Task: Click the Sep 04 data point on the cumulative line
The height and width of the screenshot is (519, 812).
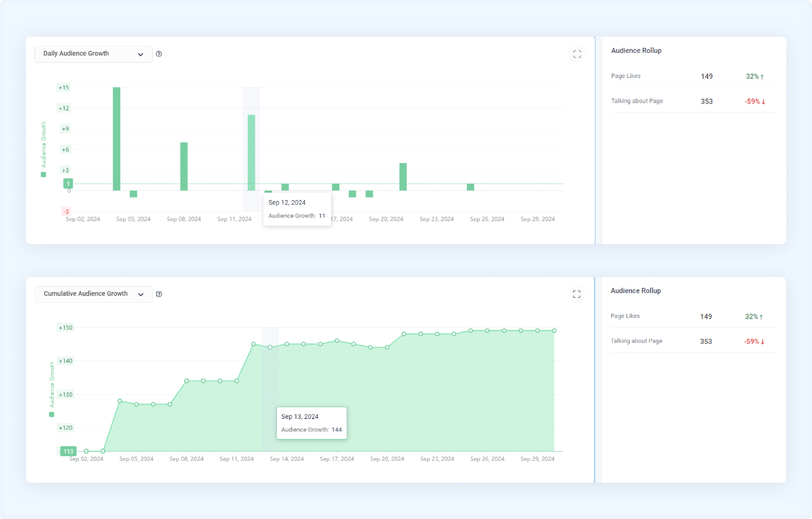Action: (120, 401)
